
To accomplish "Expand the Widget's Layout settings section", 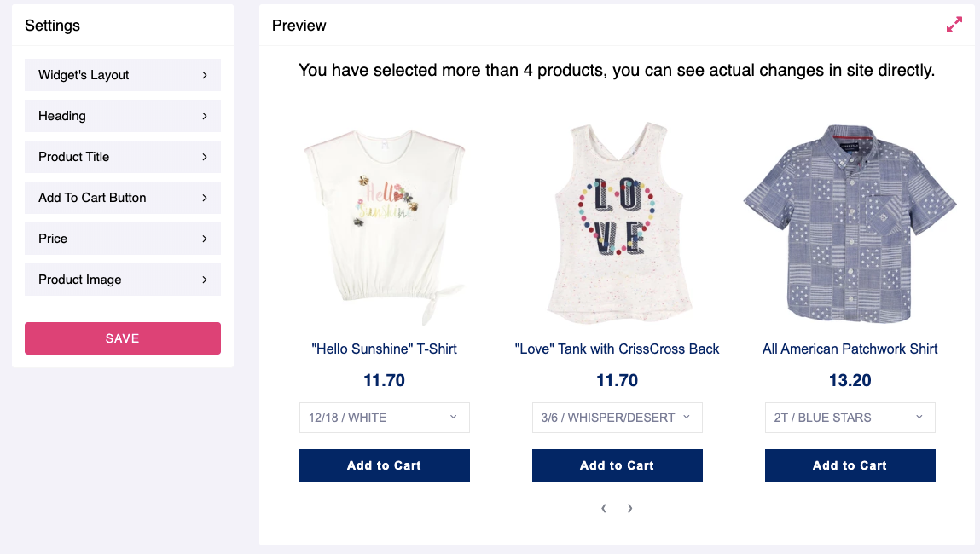I will tap(123, 75).
